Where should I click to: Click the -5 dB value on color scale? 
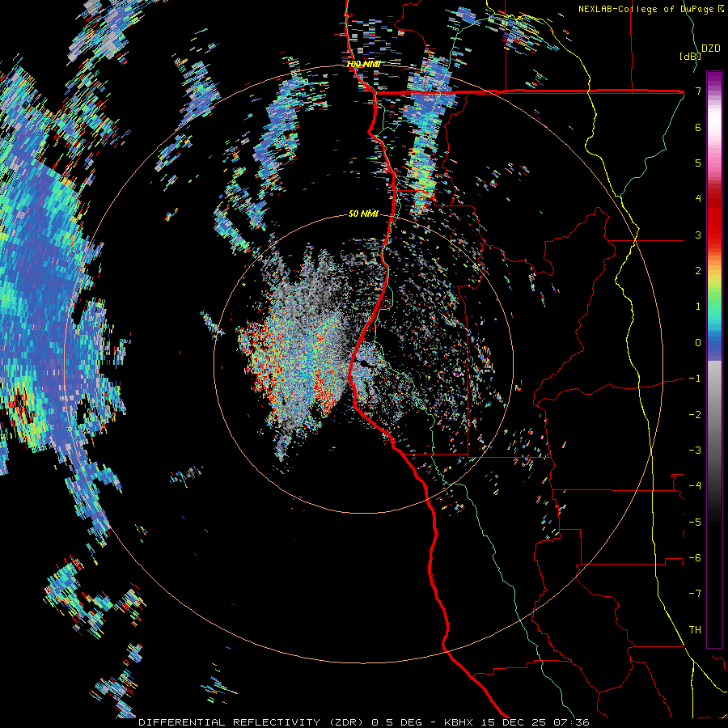[695, 523]
